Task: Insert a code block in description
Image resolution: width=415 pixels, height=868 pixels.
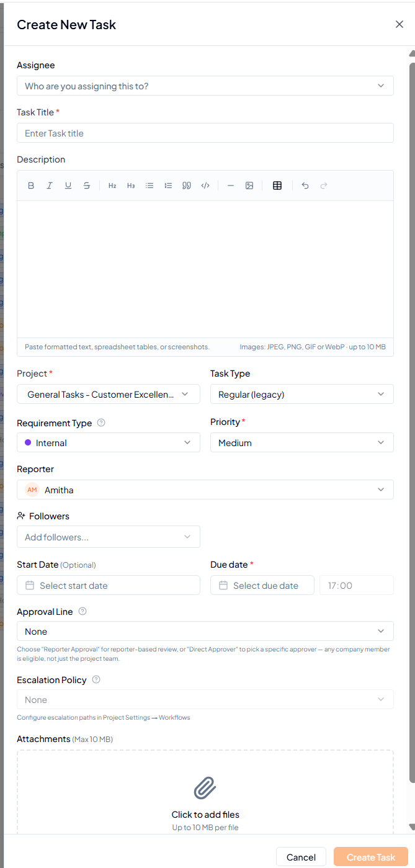Action: click(x=205, y=186)
